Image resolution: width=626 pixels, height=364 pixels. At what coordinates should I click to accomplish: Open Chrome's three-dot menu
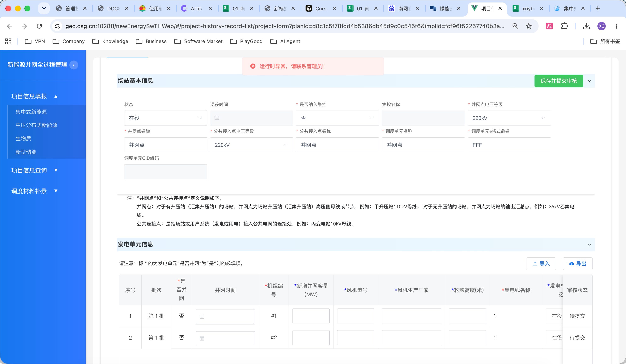point(616,26)
